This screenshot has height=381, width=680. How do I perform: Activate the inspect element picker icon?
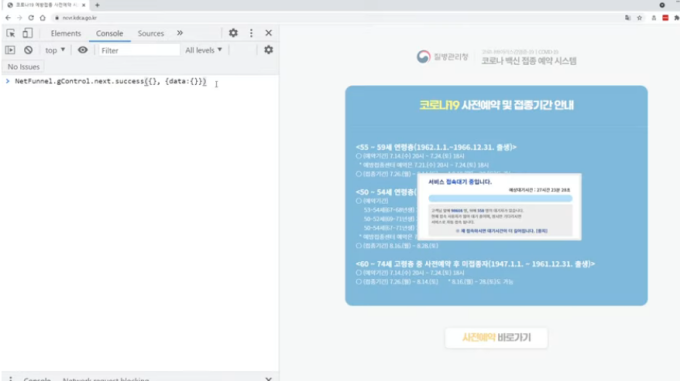[10, 33]
